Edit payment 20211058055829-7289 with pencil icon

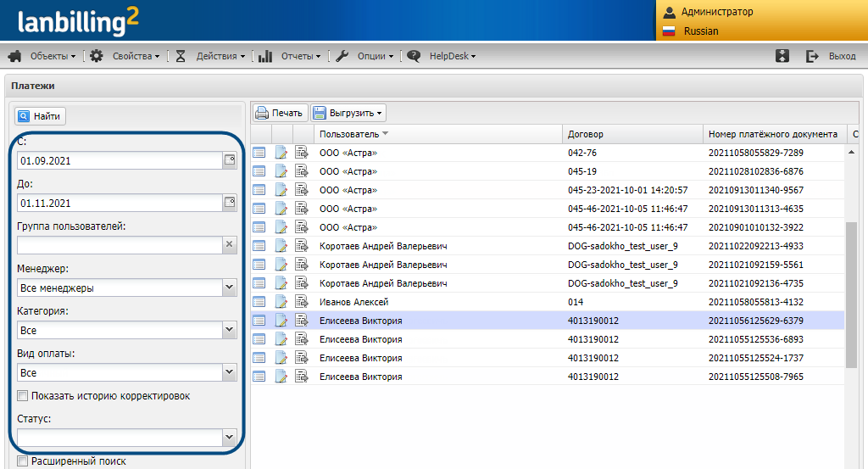pyautogui.click(x=281, y=153)
